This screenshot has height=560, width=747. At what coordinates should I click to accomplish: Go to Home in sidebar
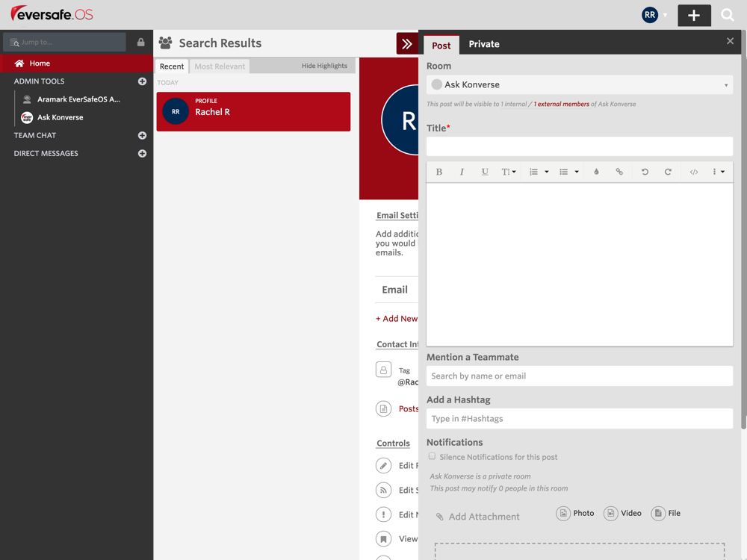click(76, 63)
